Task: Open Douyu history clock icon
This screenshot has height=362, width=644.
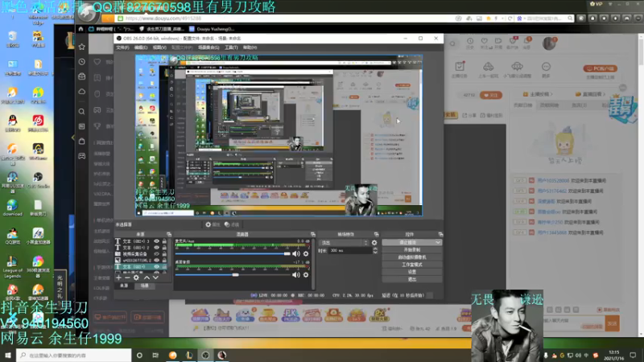Action: coord(470,43)
